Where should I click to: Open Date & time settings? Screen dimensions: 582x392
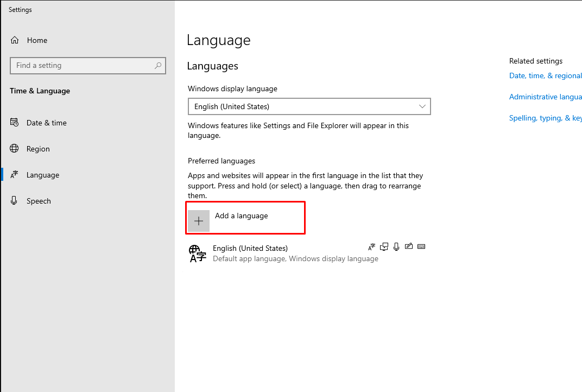tap(46, 123)
